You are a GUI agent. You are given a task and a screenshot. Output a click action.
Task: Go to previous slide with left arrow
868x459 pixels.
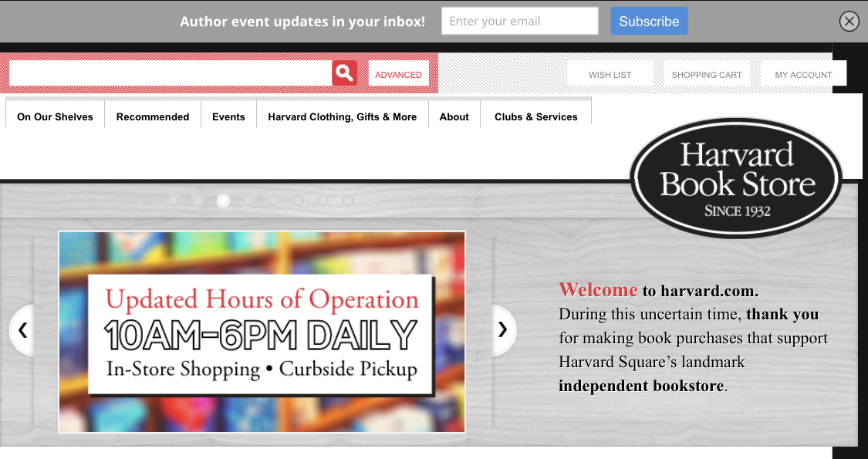pos(22,330)
